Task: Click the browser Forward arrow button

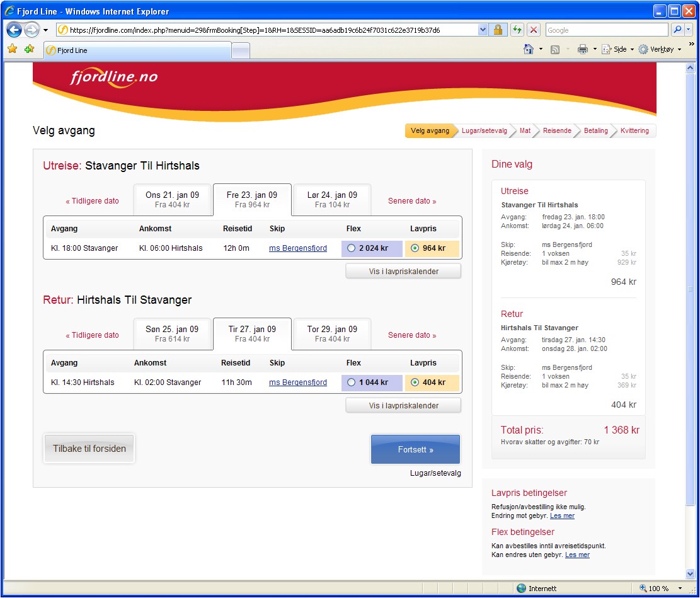Action: (x=32, y=30)
